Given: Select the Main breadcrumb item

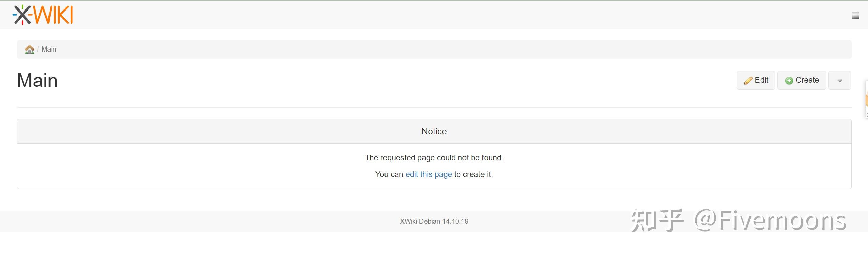Looking at the screenshot, I should click(x=49, y=50).
